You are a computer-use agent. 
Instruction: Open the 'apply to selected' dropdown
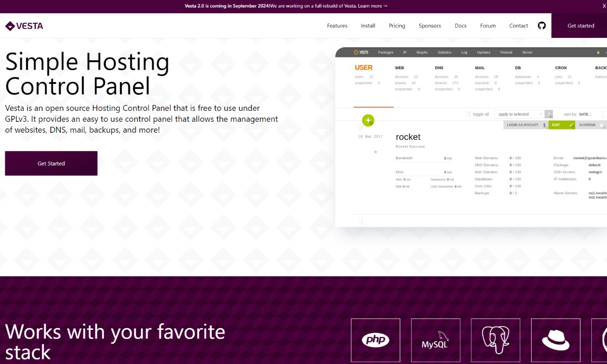click(x=519, y=114)
